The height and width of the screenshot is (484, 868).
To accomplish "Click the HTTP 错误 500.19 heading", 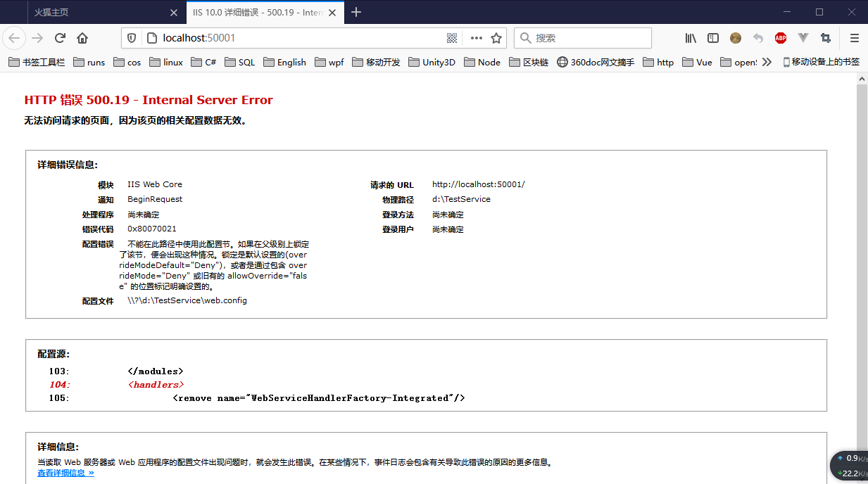I will pos(149,100).
